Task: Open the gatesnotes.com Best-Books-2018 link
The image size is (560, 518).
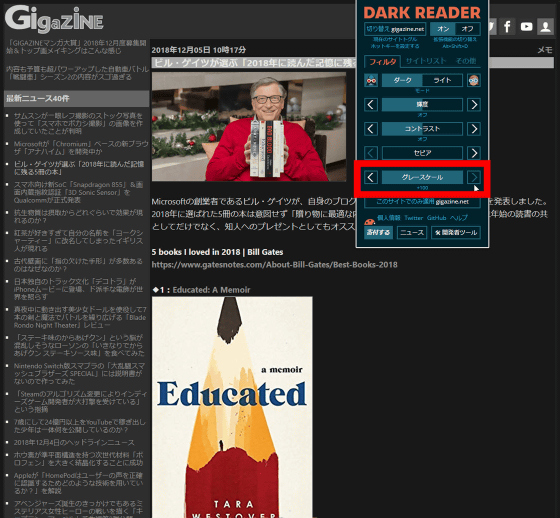Action: [x=274, y=265]
